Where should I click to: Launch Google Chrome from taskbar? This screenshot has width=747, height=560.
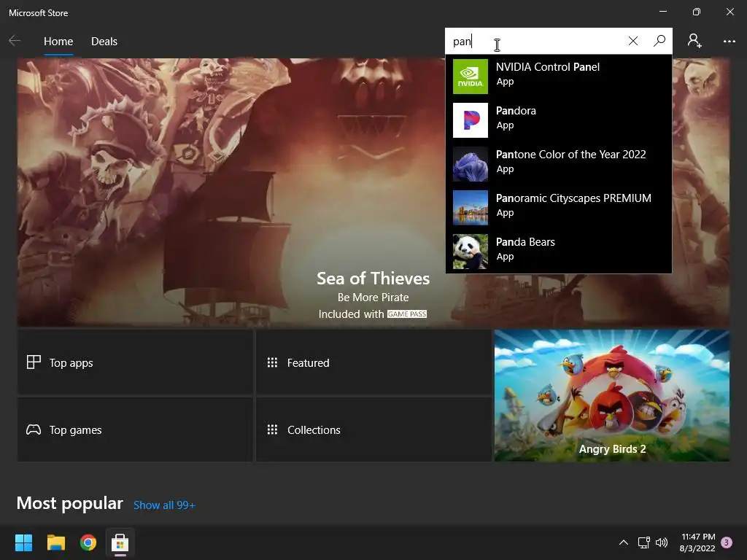pos(88,542)
